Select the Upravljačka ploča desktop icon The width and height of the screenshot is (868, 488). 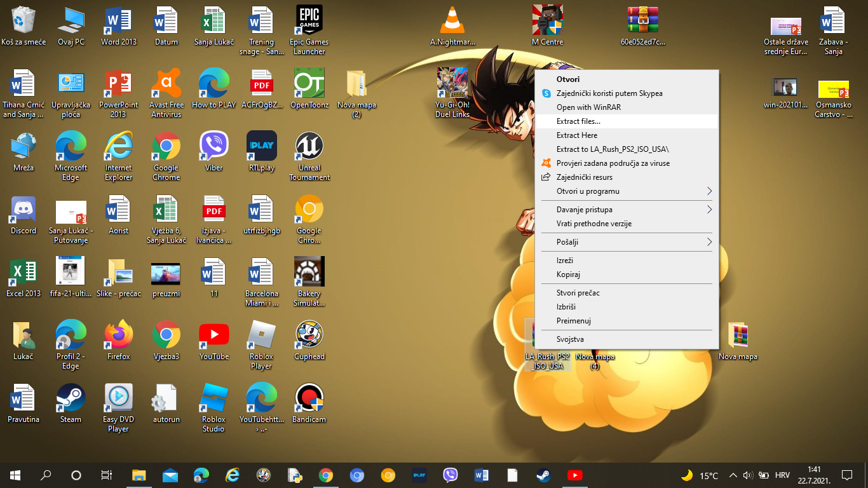click(x=71, y=93)
